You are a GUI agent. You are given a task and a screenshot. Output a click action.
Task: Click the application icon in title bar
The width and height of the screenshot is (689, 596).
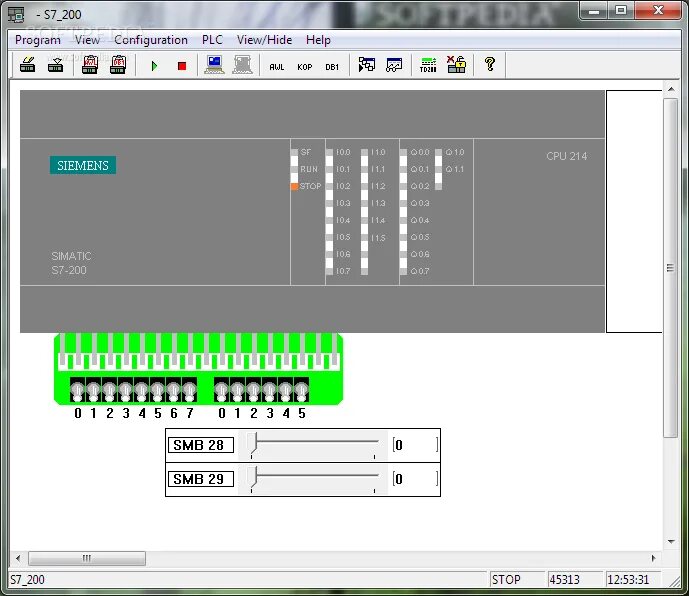pyautogui.click(x=16, y=14)
